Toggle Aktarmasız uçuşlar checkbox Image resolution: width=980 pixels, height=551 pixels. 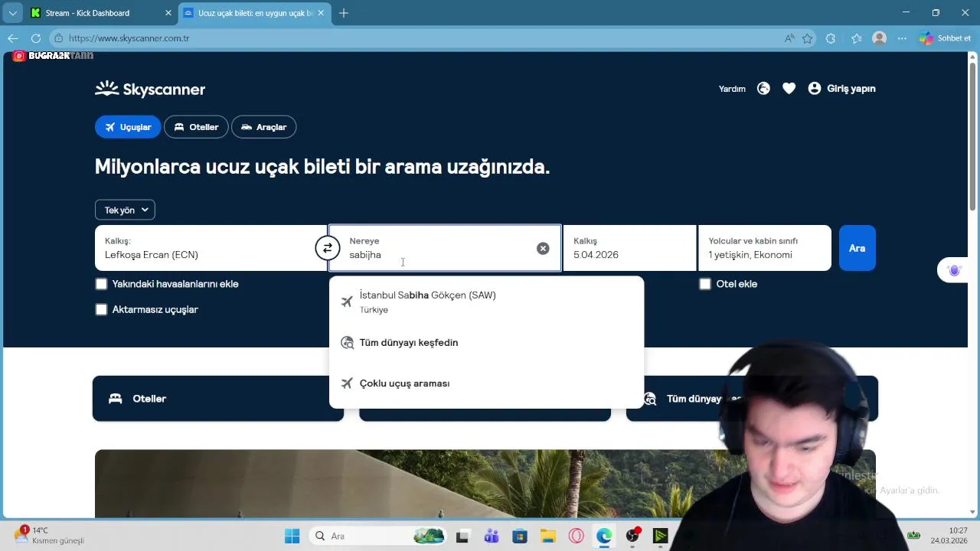click(x=101, y=310)
